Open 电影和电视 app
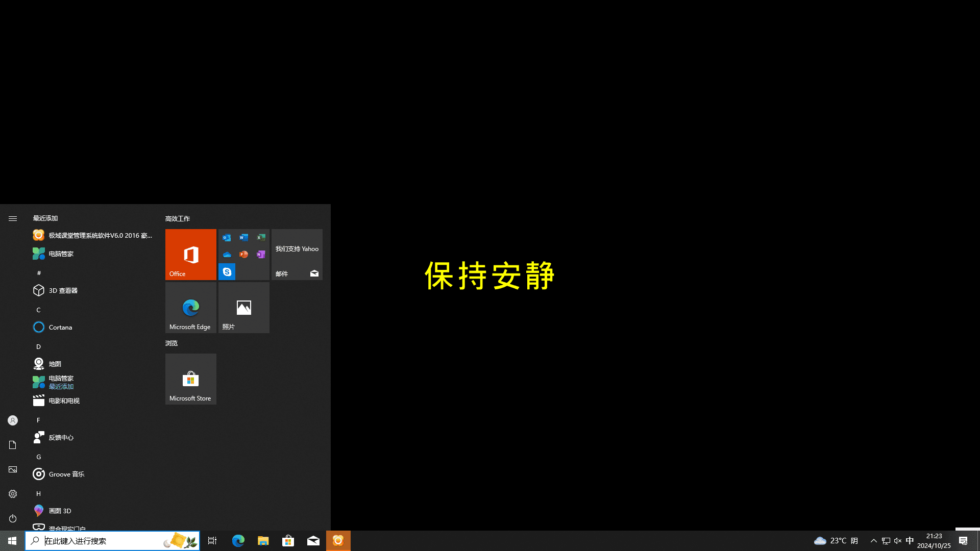The width and height of the screenshot is (980, 551). tap(93, 400)
